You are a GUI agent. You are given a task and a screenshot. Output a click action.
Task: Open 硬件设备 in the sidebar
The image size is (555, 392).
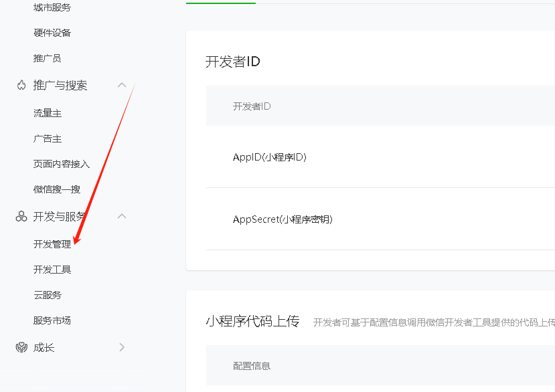[x=52, y=33]
